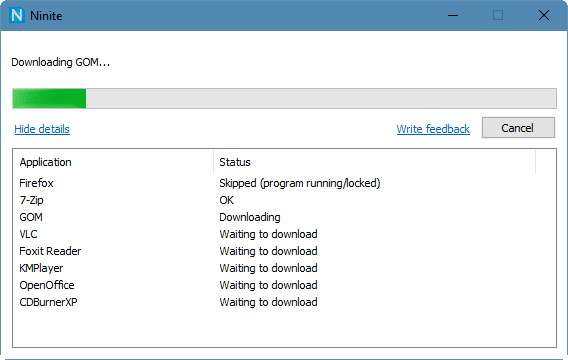The height and width of the screenshot is (360, 568).
Task: Cancel the installation with the Cancel button
Action: click(x=518, y=128)
